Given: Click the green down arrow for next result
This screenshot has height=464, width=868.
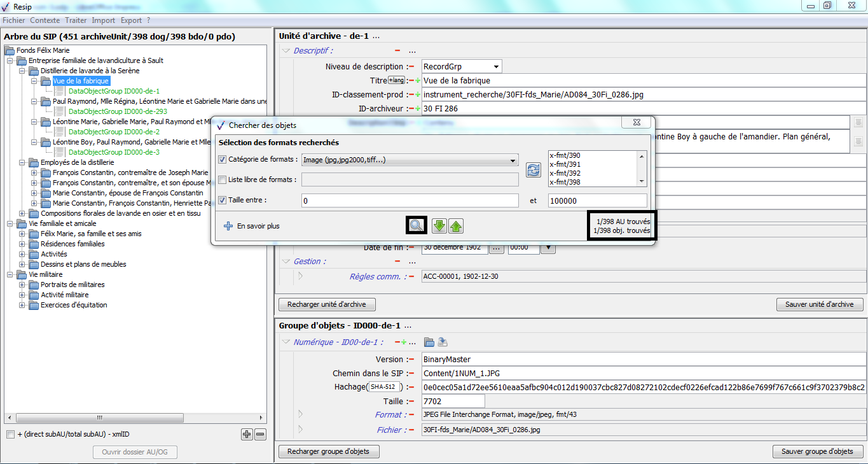Looking at the screenshot, I should point(439,225).
